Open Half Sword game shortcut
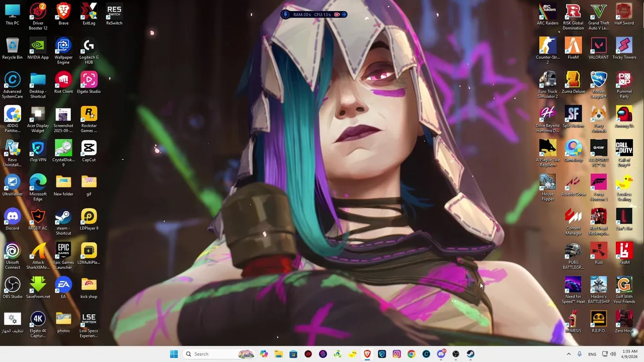 [624, 15]
